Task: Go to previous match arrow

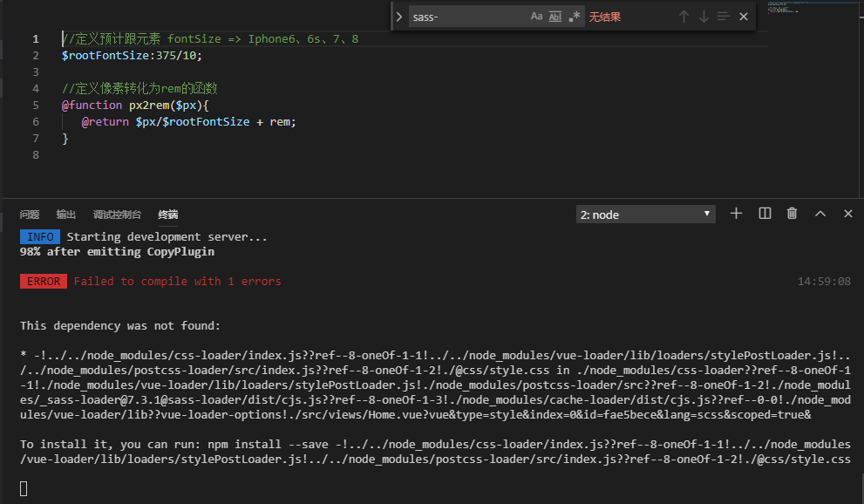Action: point(684,17)
